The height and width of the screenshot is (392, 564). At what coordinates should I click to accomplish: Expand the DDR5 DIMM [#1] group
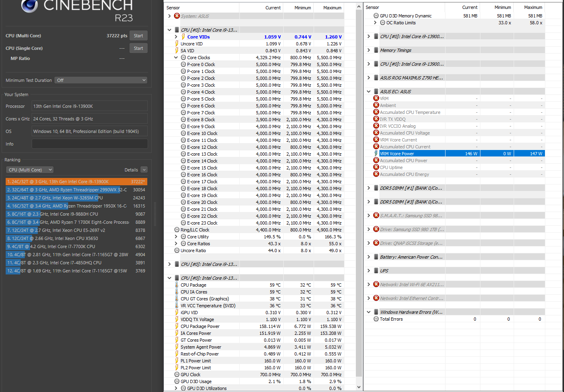point(368,188)
